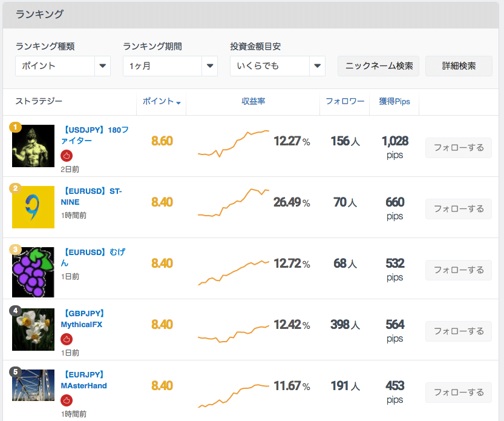Screen dimensions: 504x421
Task: Click the ニックネーム検索 button
Action: 379,66
